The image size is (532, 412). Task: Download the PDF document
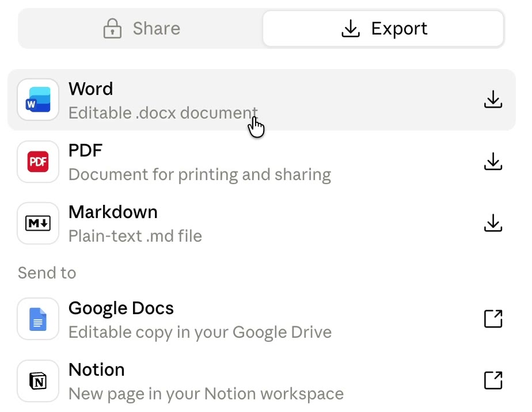click(x=493, y=162)
